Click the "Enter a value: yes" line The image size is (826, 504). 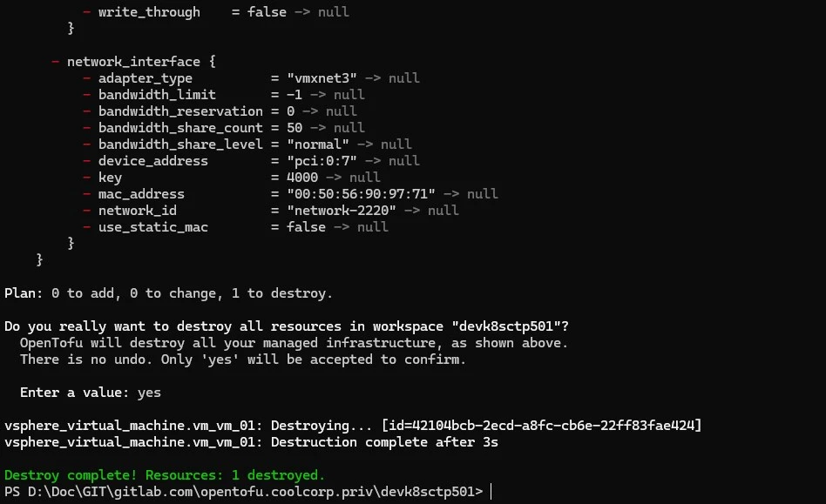point(90,393)
